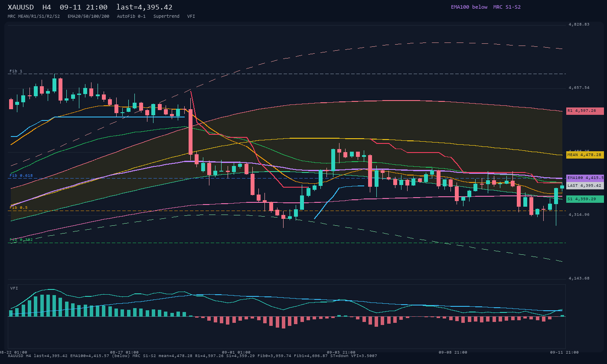Click the last=4,395.42 value in the title
Image resolution: width=607 pixels, height=364 pixels.
pyautogui.click(x=144, y=7)
